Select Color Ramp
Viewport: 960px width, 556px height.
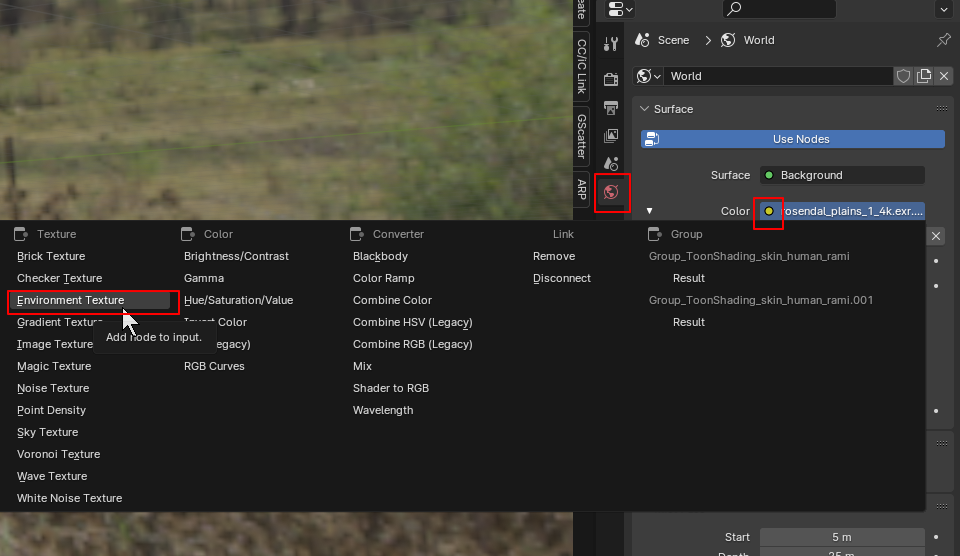(x=383, y=278)
